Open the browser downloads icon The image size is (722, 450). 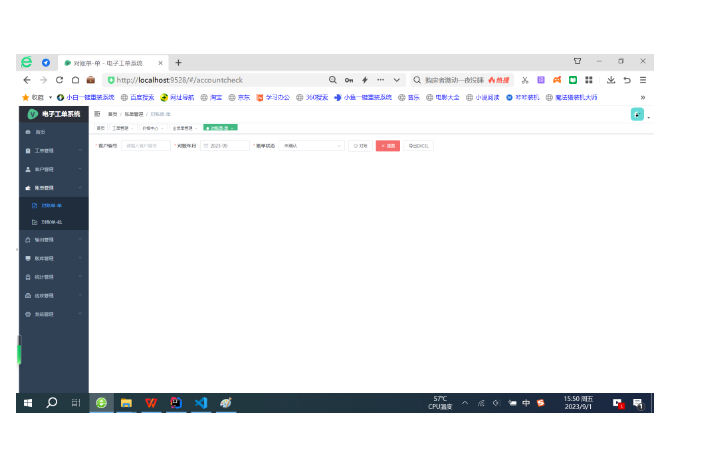click(610, 80)
